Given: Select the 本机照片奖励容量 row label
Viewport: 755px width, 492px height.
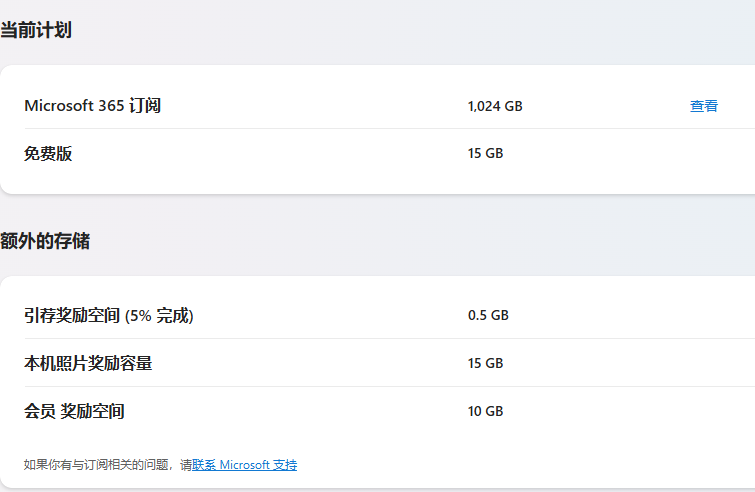Looking at the screenshot, I should [x=88, y=363].
